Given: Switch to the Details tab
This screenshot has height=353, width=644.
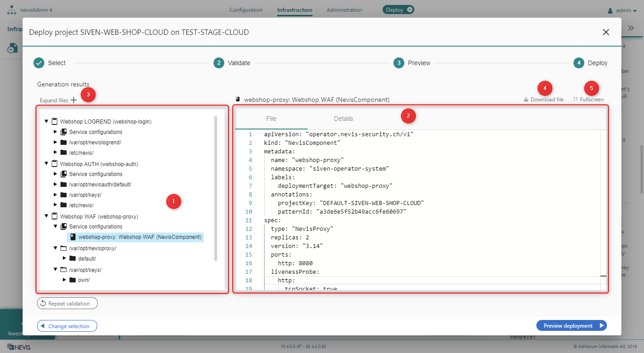Looking at the screenshot, I should [x=343, y=119].
